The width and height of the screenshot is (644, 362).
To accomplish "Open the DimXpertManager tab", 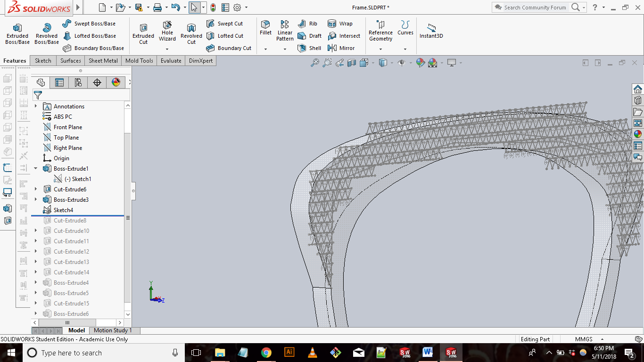I will click(97, 82).
